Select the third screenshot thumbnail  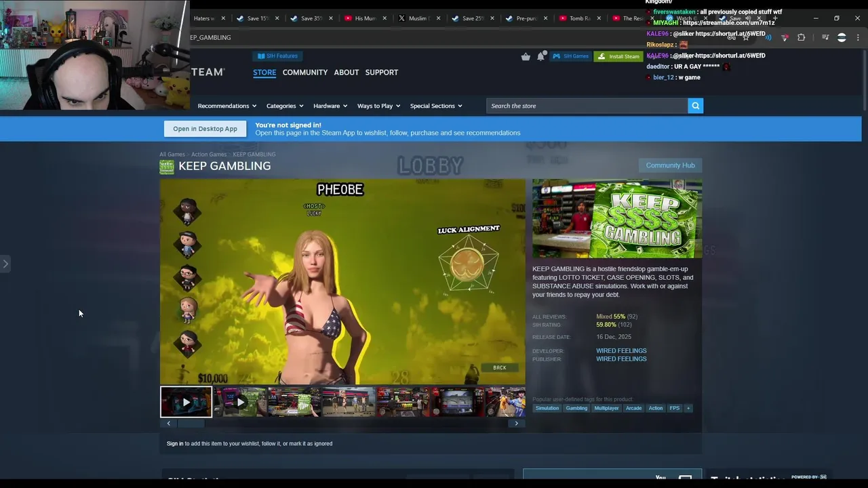[x=294, y=402]
